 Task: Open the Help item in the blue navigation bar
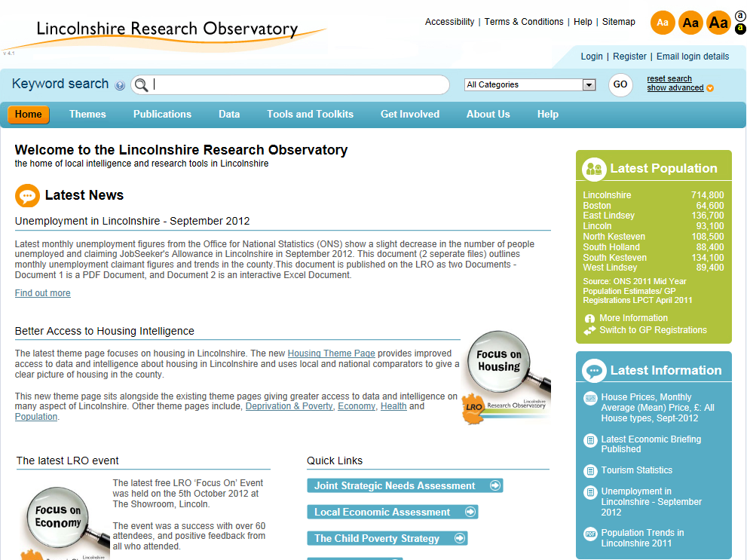pos(548,115)
